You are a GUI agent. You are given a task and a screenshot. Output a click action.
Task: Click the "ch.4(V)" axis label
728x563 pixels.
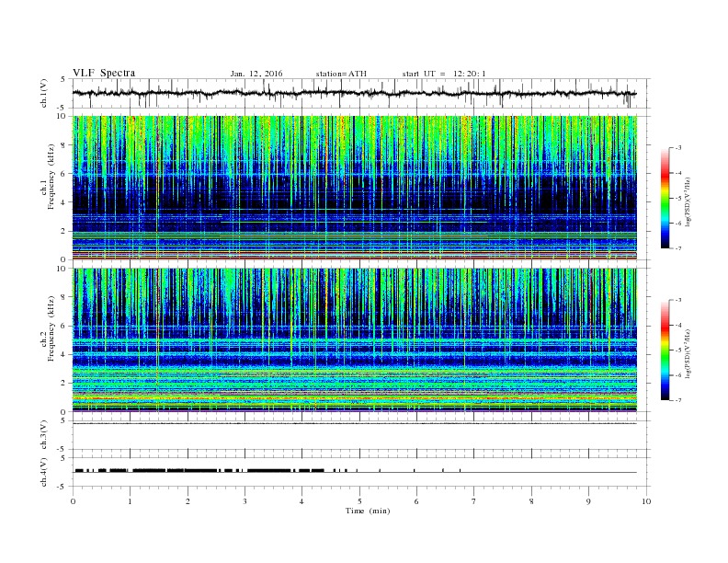pos(44,473)
